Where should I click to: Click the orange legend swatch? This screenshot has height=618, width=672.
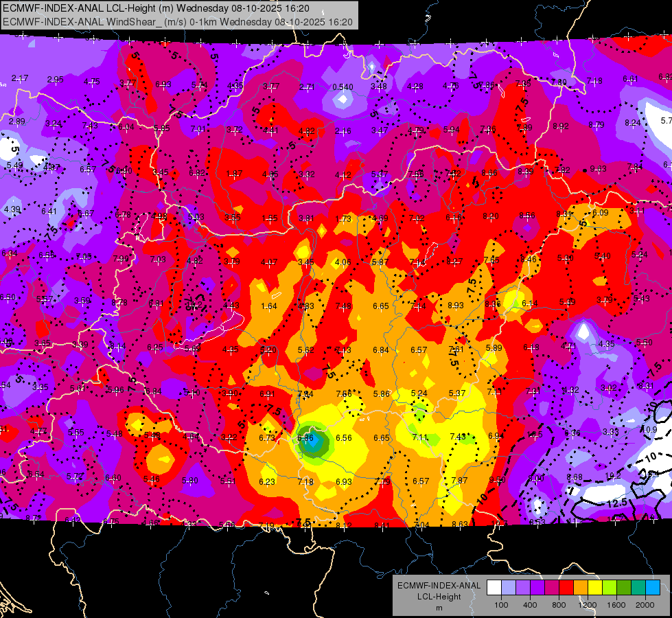point(581,588)
